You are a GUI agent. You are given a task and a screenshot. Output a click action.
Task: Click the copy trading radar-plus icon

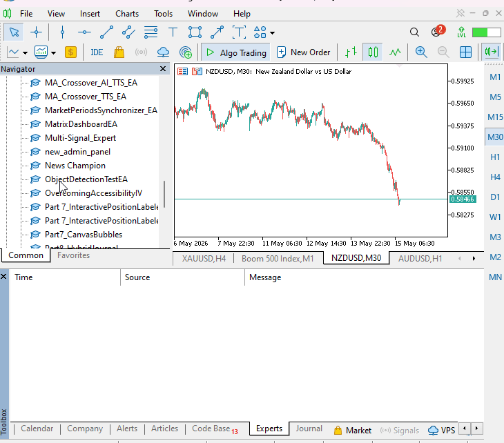tap(186, 52)
